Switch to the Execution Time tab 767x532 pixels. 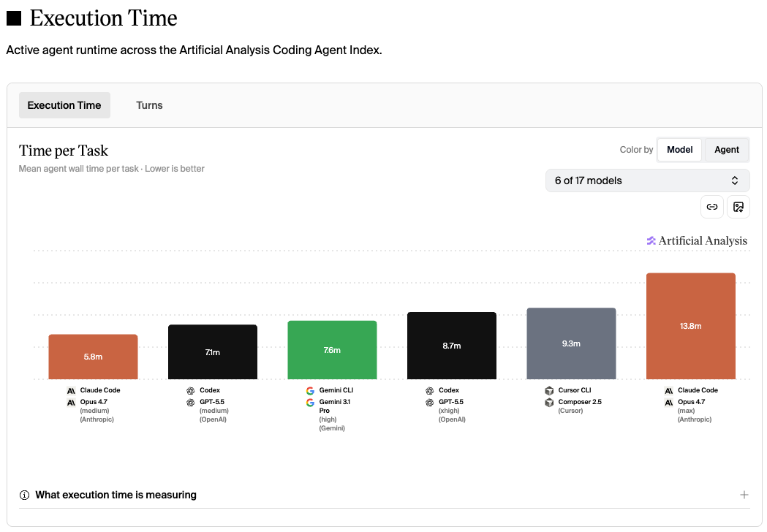tap(64, 105)
